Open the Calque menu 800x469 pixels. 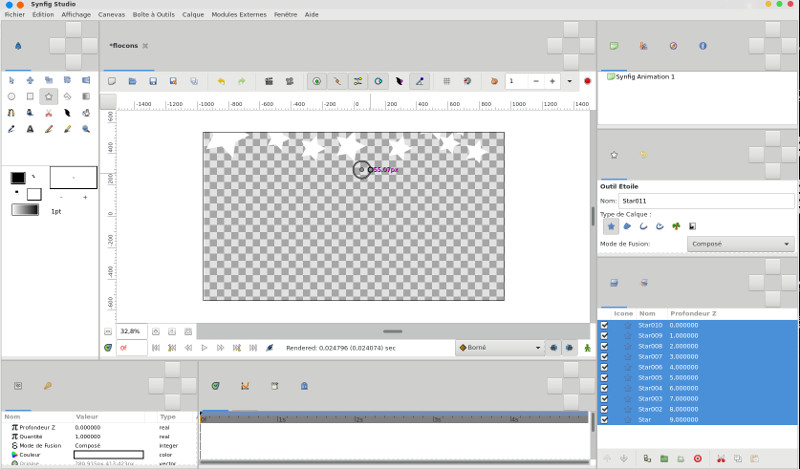tap(193, 15)
